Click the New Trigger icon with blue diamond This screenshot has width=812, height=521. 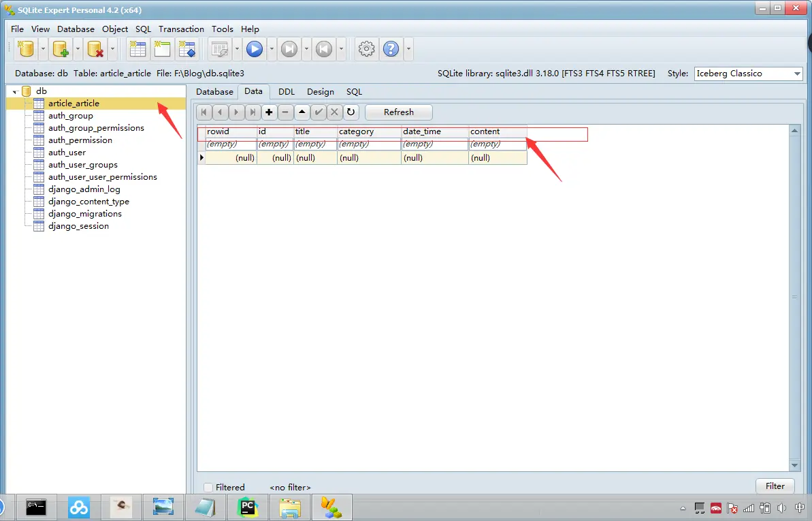pos(186,49)
